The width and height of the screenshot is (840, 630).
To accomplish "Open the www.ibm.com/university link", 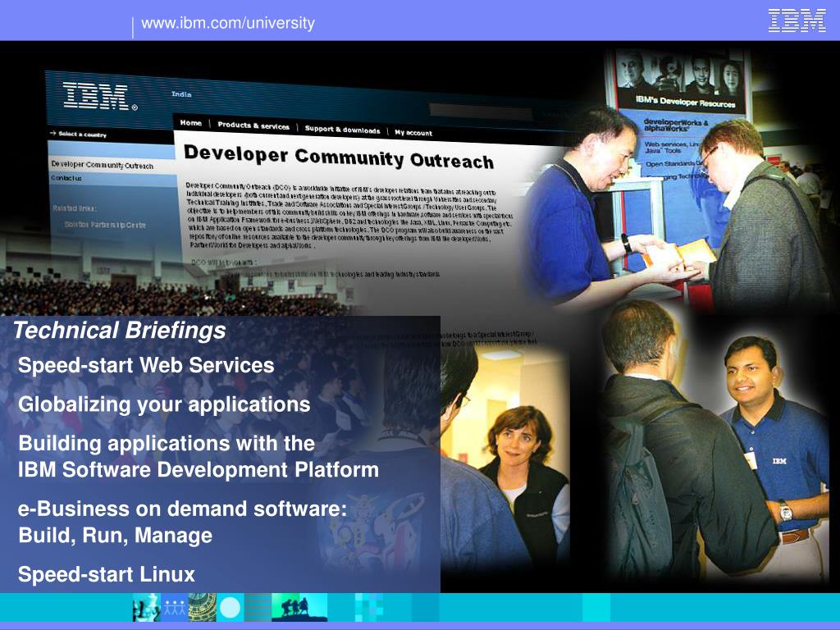I will click(x=228, y=23).
